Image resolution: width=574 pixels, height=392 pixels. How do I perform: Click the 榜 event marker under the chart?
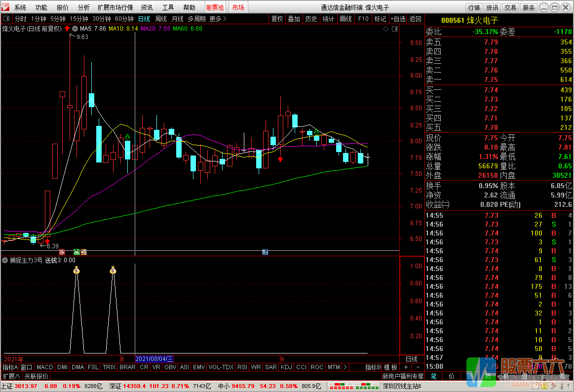[84, 252]
